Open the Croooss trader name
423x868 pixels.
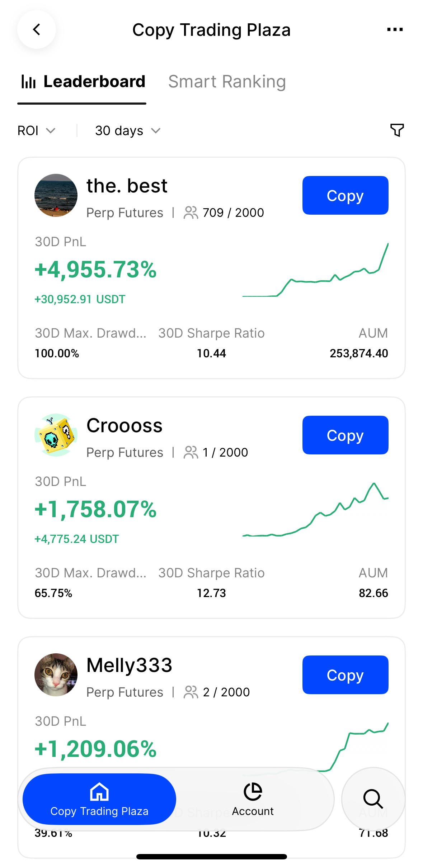124,426
